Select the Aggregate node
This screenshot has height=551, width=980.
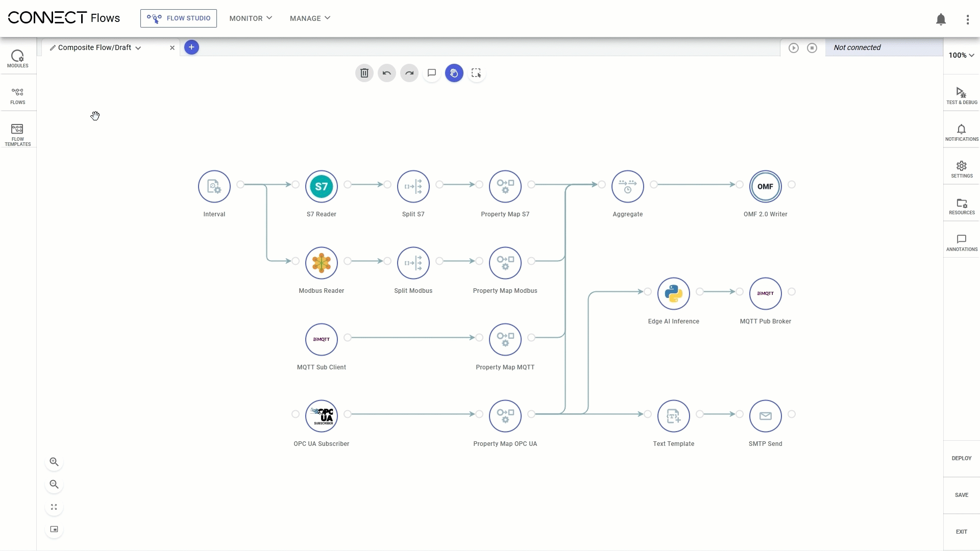point(628,187)
